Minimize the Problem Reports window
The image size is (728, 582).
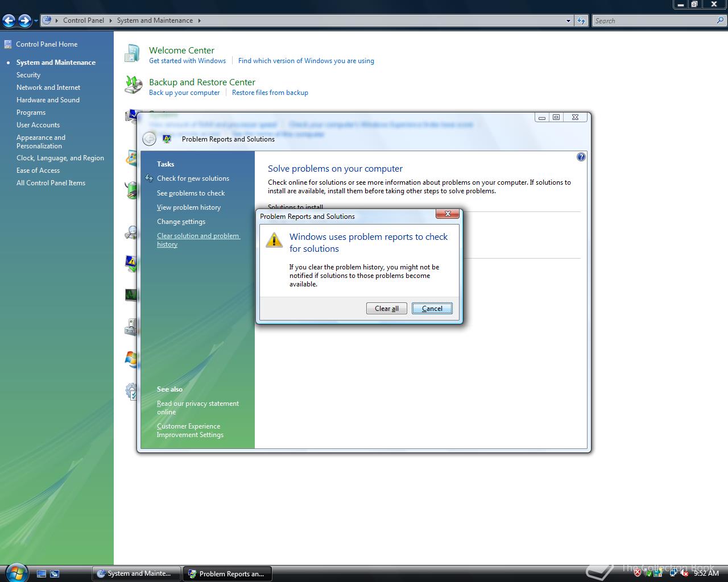[542, 117]
